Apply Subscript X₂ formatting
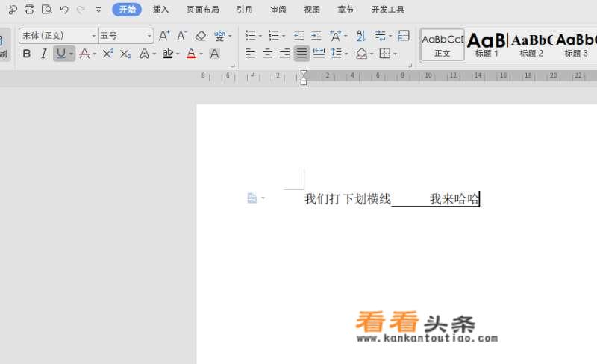This screenshot has height=364, width=597. pyautogui.click(x=125, y=54)
